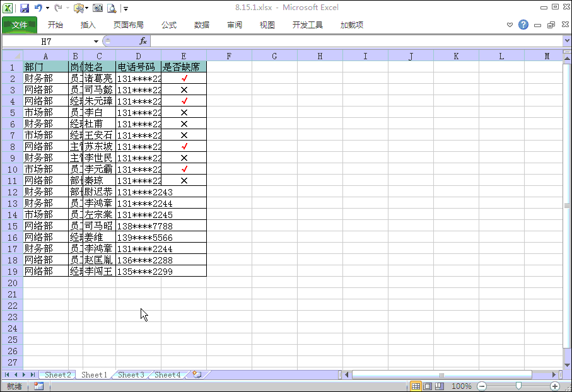Select column H header

point(320,56)
